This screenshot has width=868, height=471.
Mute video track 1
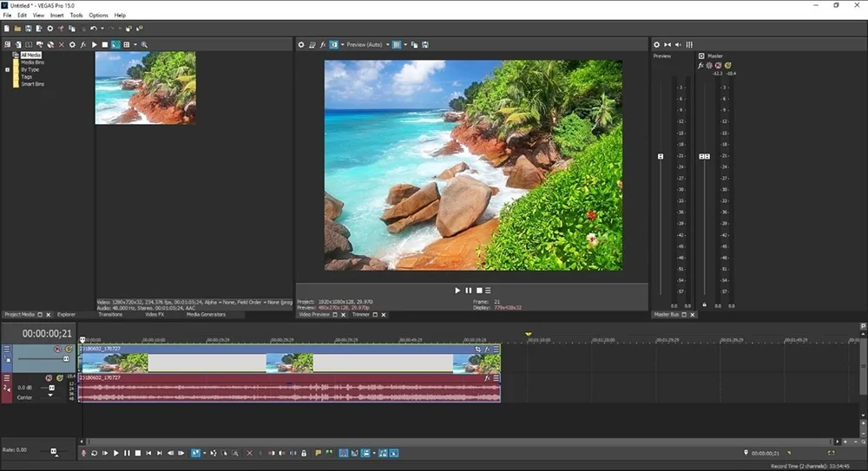point(57,350)
